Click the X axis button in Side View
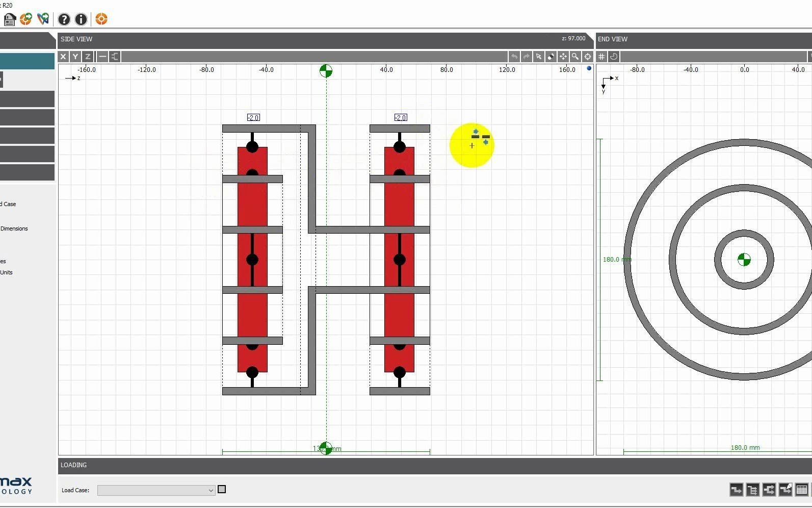Viewport: 812px width, 508px height. point(63,57)
